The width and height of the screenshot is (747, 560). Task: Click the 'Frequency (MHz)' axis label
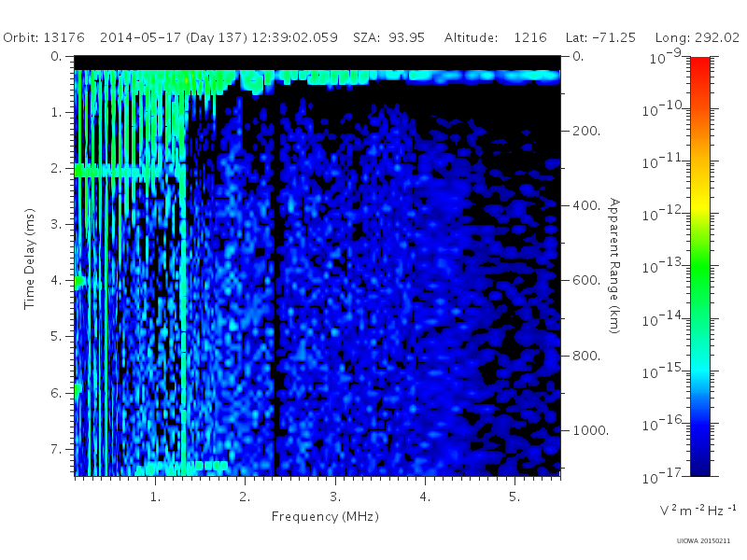[325, 516]
